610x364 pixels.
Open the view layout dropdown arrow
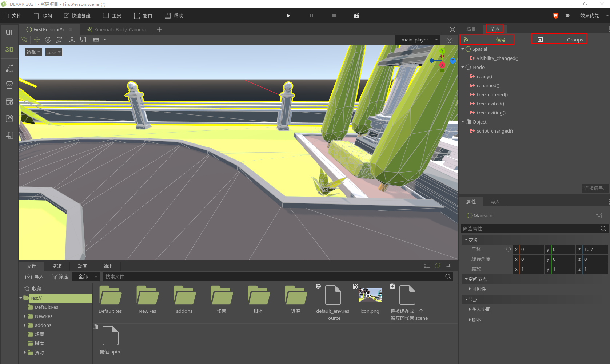tap(105, 40)
